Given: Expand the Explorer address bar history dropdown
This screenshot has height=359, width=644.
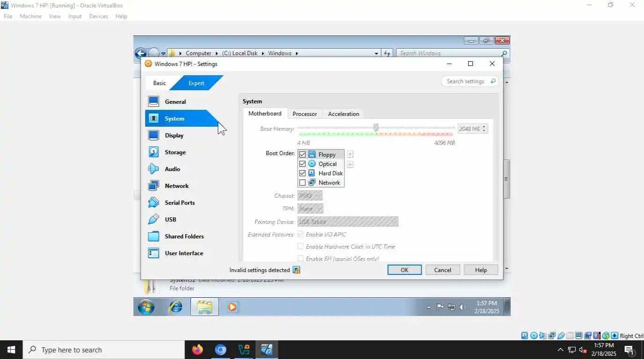Looking at the screenshot, I should 376,53.
